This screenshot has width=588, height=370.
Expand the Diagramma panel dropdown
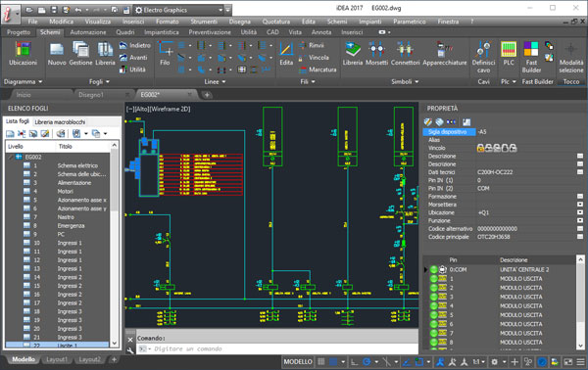pos(23,81)
